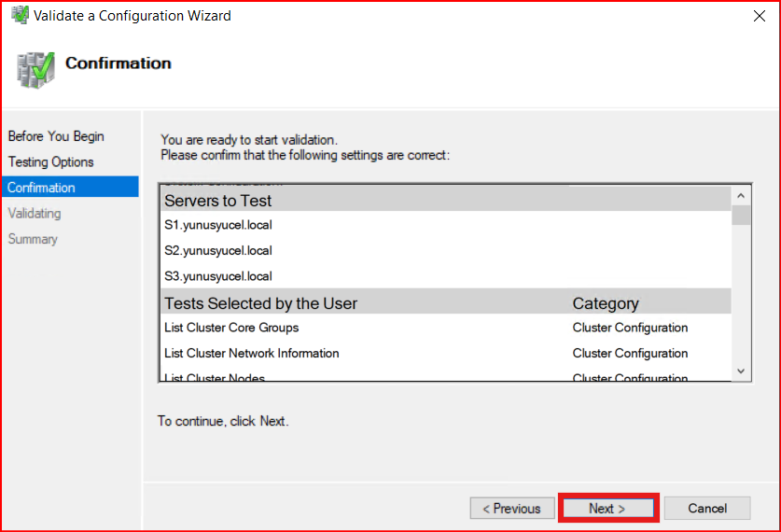The width and height of the screenshot is (781, 532).
Task: Open the Testing Options step
Action: [51, 161]
